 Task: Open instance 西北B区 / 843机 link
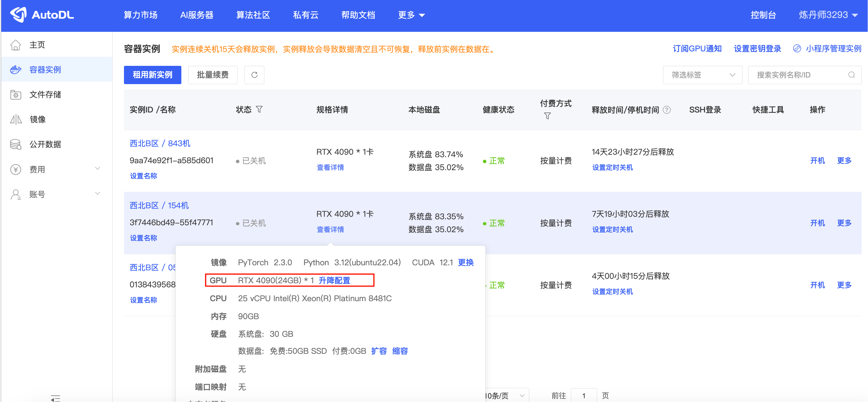pyautogui.click(x=160, y=143)
